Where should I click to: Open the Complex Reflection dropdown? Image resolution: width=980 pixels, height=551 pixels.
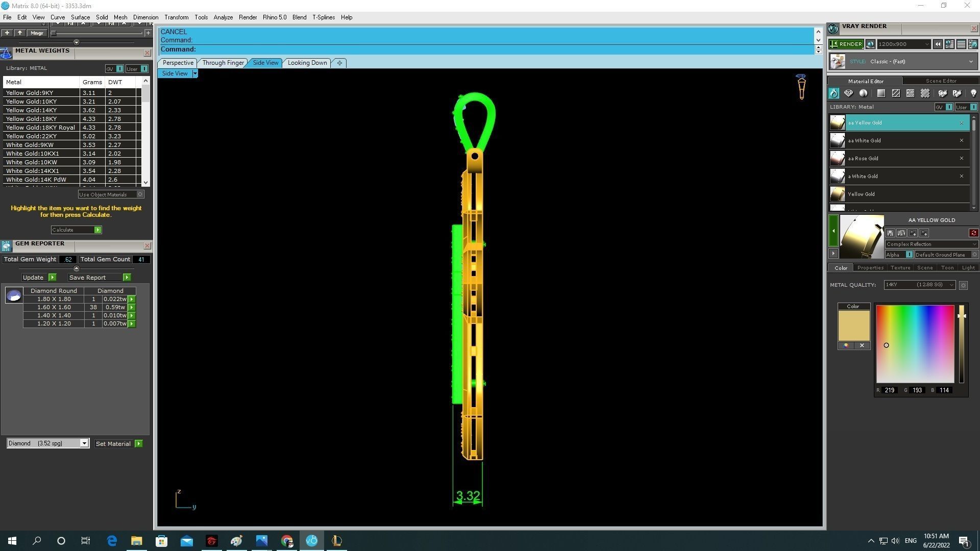click(x=932, y=244)
